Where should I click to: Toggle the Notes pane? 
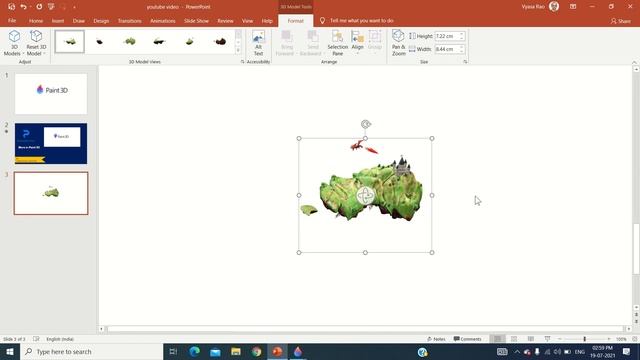436,339
